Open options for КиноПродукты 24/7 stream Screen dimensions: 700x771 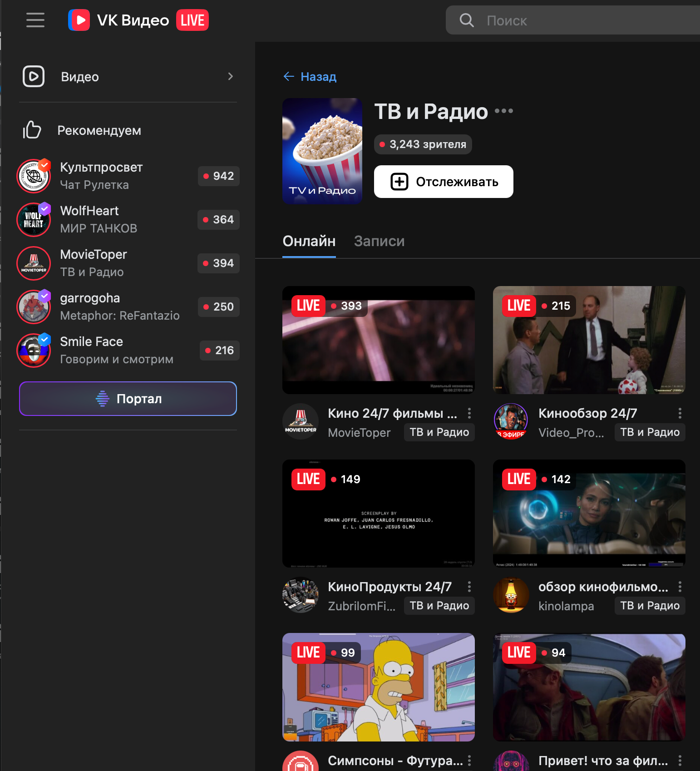[469, 587]
